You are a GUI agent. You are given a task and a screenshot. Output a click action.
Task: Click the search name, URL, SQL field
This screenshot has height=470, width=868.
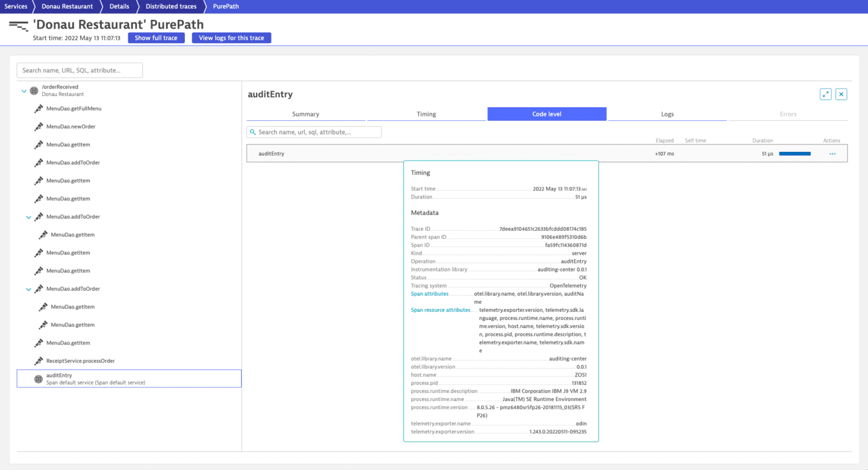(x=79, y=70)
